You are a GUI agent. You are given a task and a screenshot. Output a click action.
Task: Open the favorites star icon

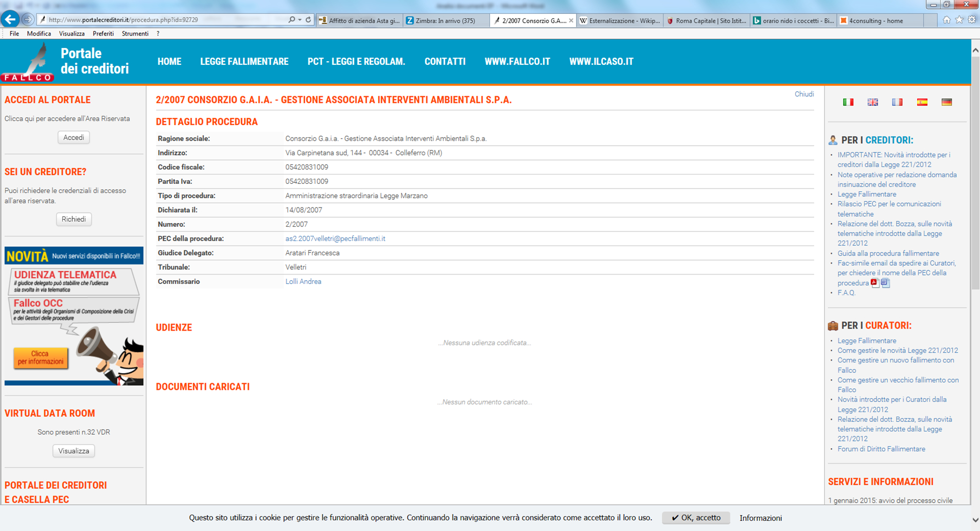[x=959, y=20]
